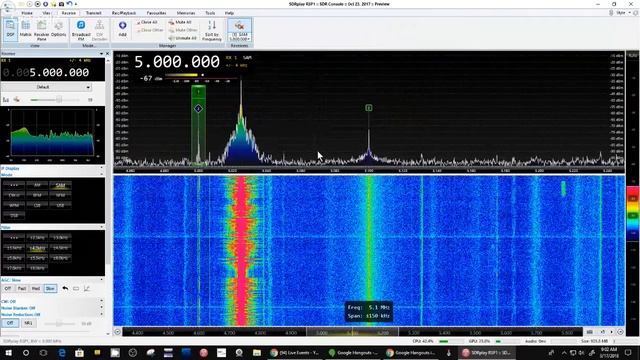Open the Store icon on taskbar
This screenshot has width=640, height=360.
click(79, 353)
